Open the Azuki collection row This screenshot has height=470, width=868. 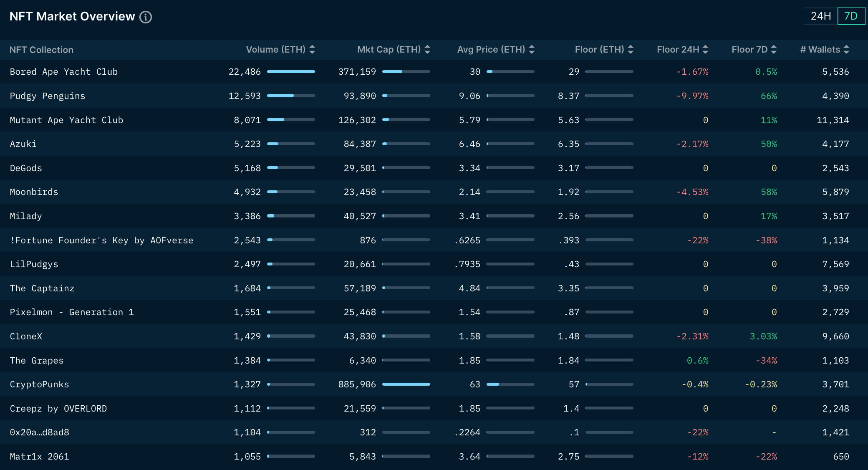click(434, 144)
